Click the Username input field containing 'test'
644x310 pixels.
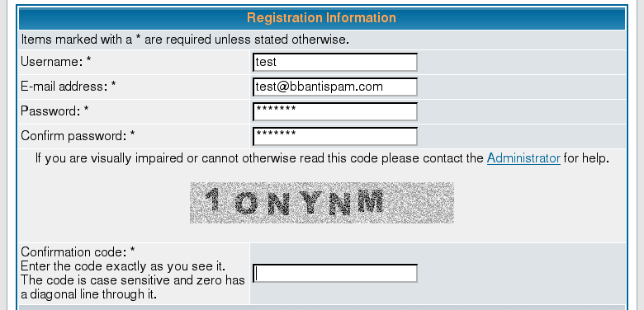pos(334,63)
